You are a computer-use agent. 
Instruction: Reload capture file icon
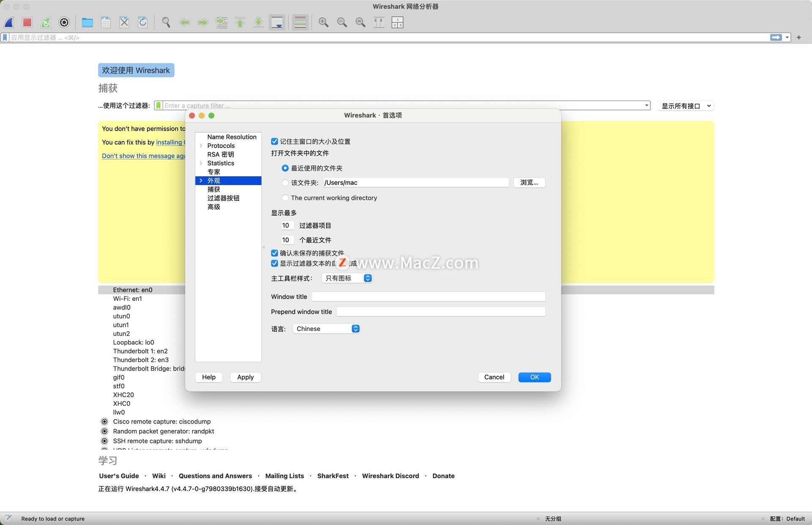pyautogui.click(x=143, y=22)
